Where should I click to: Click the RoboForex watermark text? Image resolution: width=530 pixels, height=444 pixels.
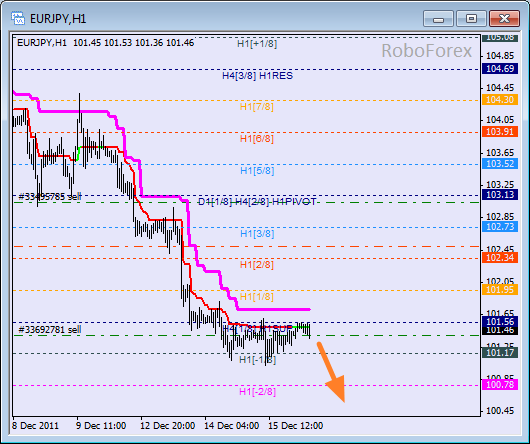427,51
